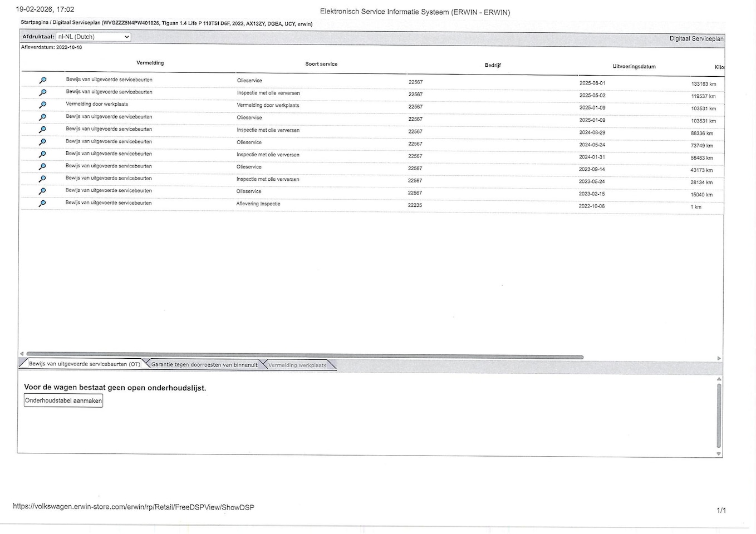The width and height of the screenshot is (756, 534).
Task: Switch to Garantie tegen doorroesten van binnenuit tab
Action: (204, 365)
